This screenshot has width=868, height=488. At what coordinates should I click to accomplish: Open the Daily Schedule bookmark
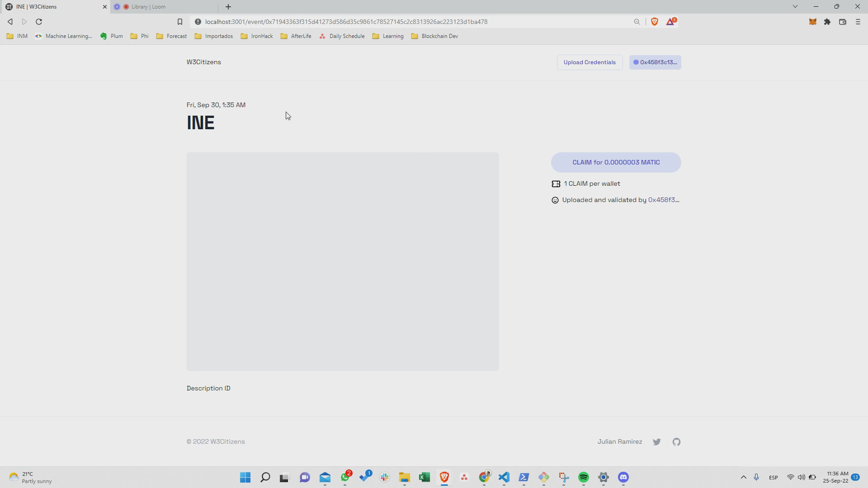[342, 36]
